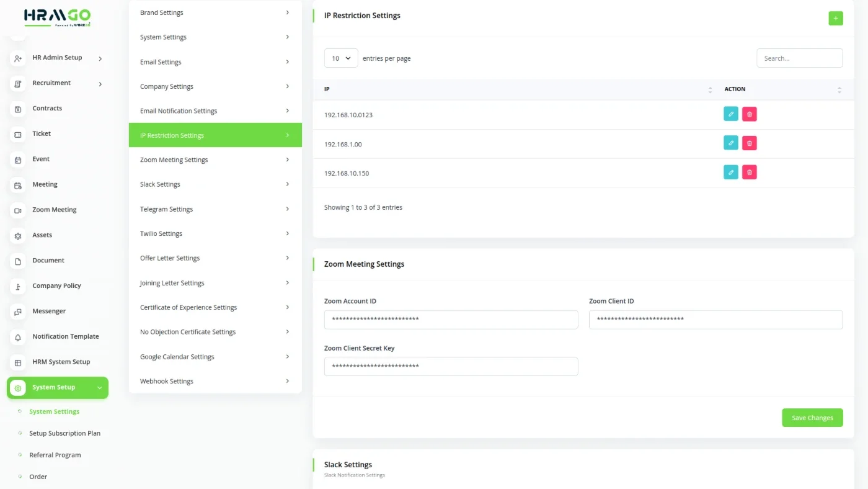
Task: Expand Recruitment submenu chevron
Action: (x=100, y=84)
